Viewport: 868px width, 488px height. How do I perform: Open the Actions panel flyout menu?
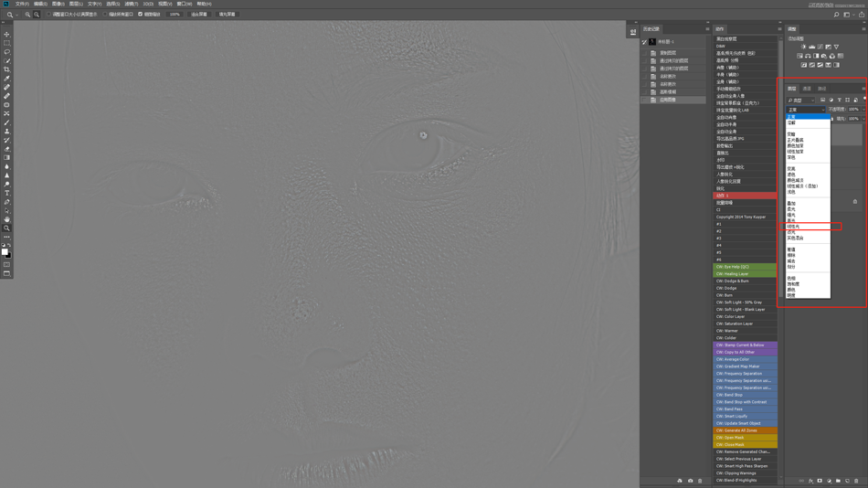pos(779,29)
